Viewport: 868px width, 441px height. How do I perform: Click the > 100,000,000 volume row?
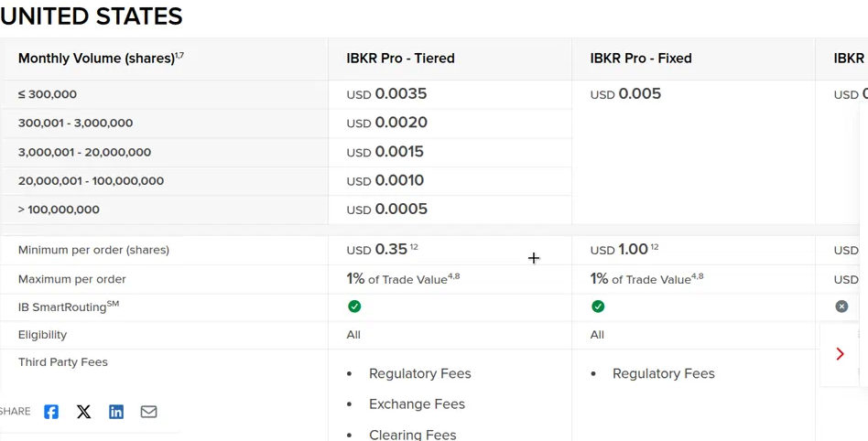coord(59,210)
